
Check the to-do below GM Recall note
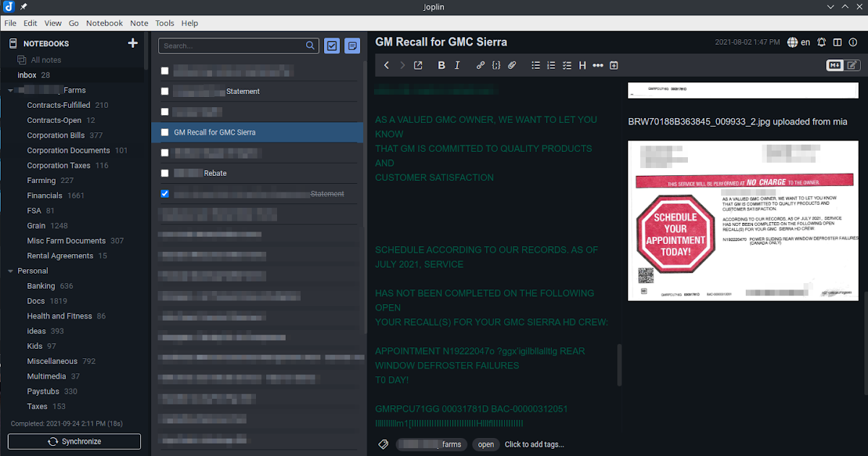coord(165,153)
